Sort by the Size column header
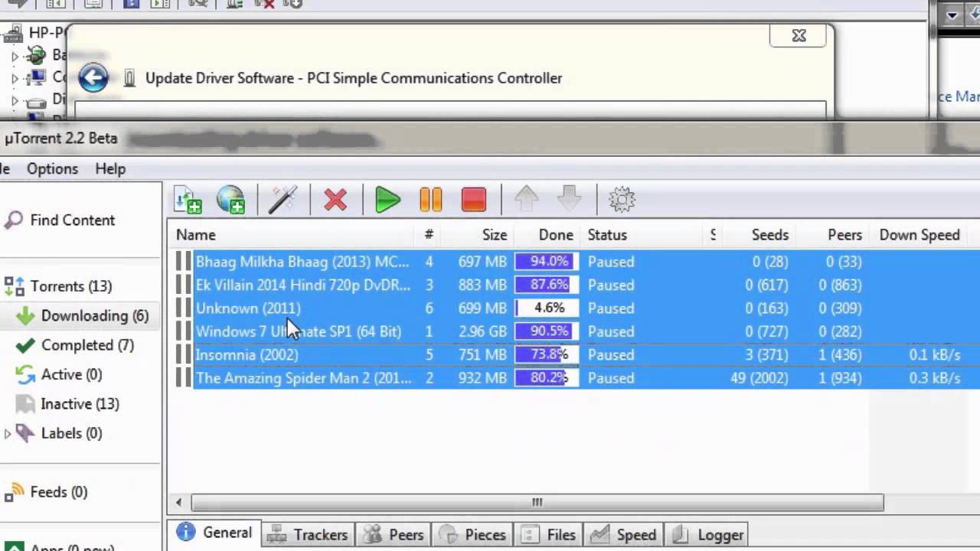Screen dimensions: 980x551 (494, 235)
